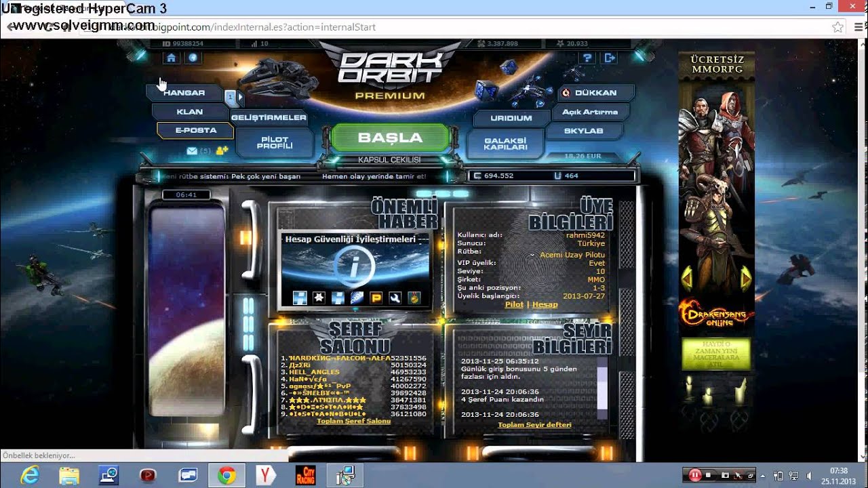Open volume speaker icon in tray
Image resolution: width=868 pixels, height=488 pixels.
[x=809, y=476]
